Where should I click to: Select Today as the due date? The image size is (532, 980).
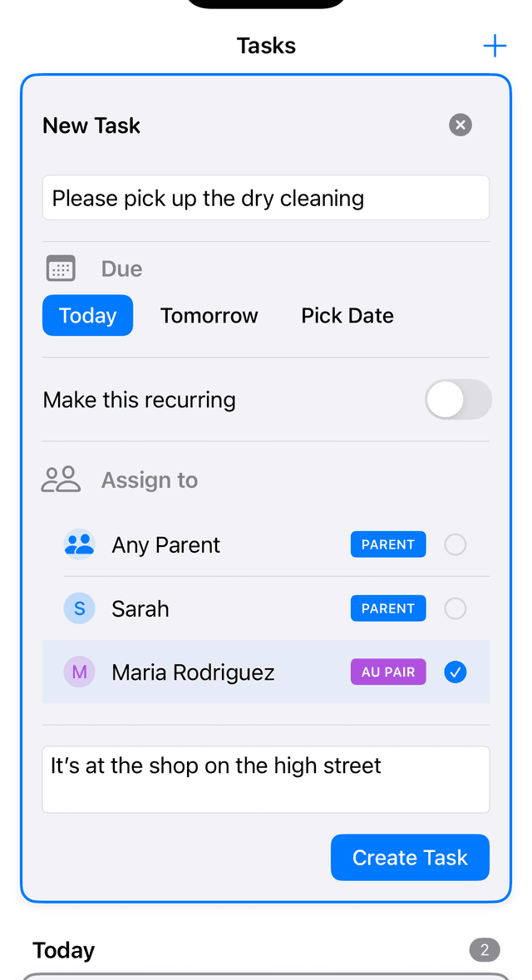click(x=87, y=315)
